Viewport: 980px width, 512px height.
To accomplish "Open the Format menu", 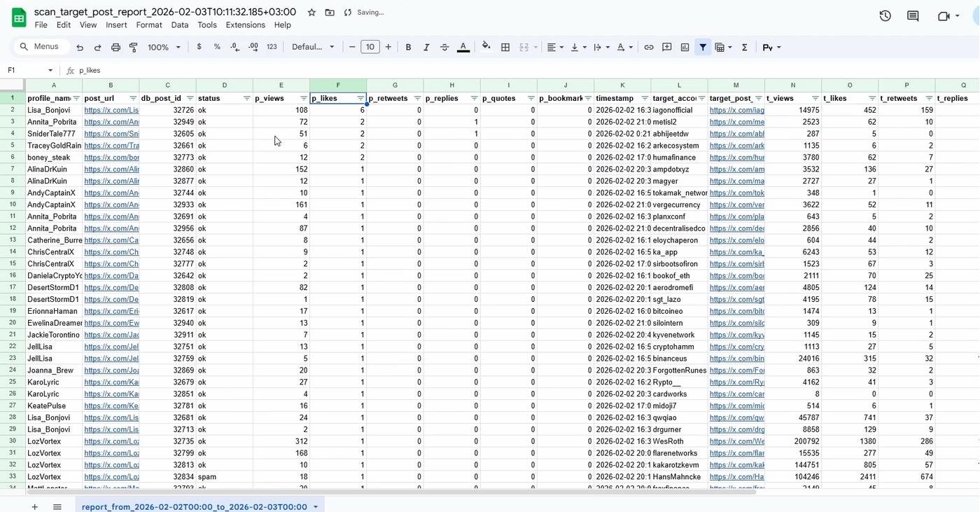I will pyautogui.click(x=148, y=25).
